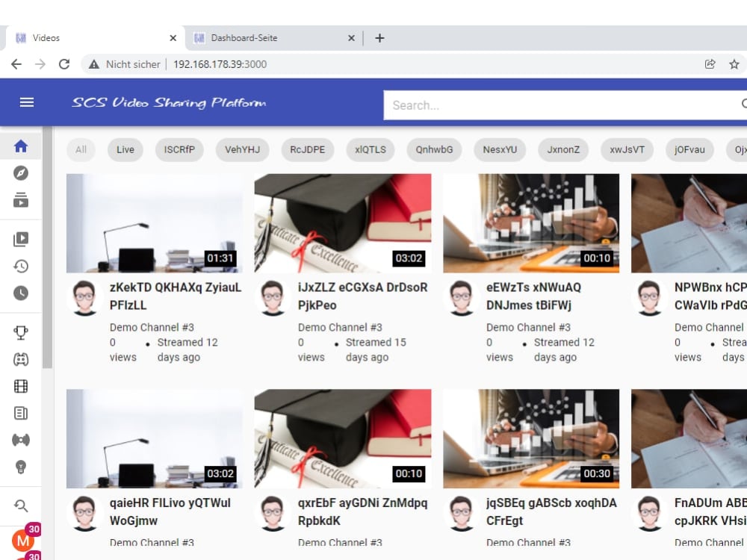This screenshot has height=560, width=747.
Task: Switch to the Dashboard-Seite tab
Action: point(273,38)
